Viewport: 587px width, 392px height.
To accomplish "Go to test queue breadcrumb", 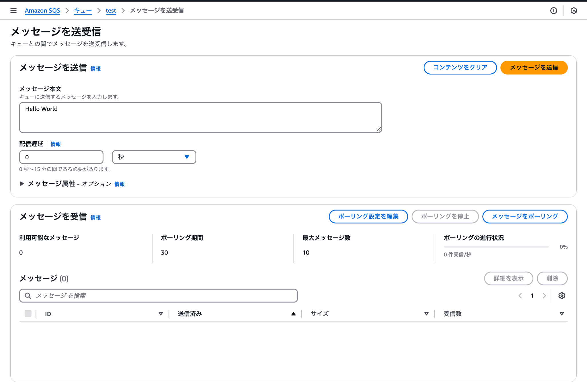I will click(x=111, y=11).
